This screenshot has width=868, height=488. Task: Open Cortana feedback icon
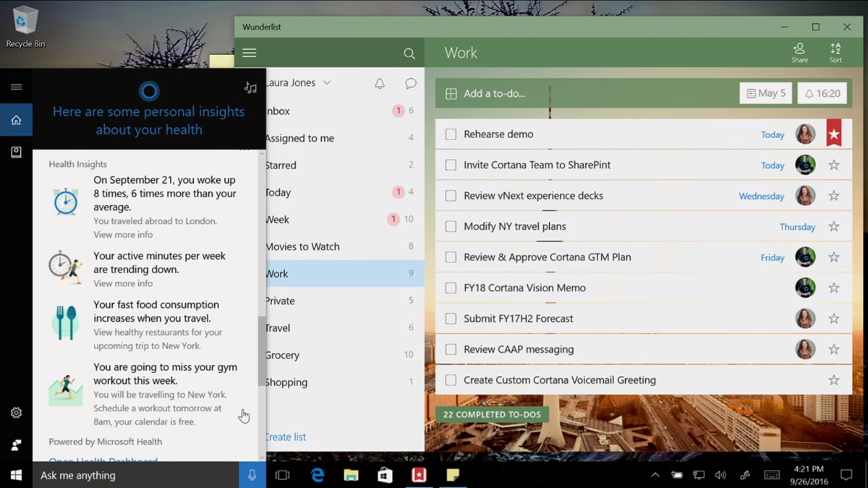pyautogui.click(x=16, y=445)
